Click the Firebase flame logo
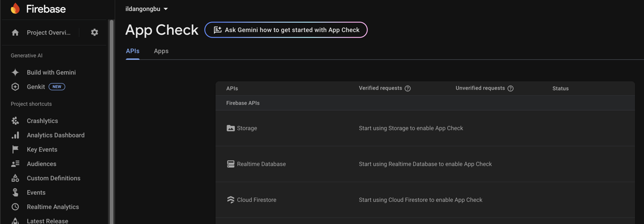Screen dimensions: 644x224 click(x=15, y=9)
